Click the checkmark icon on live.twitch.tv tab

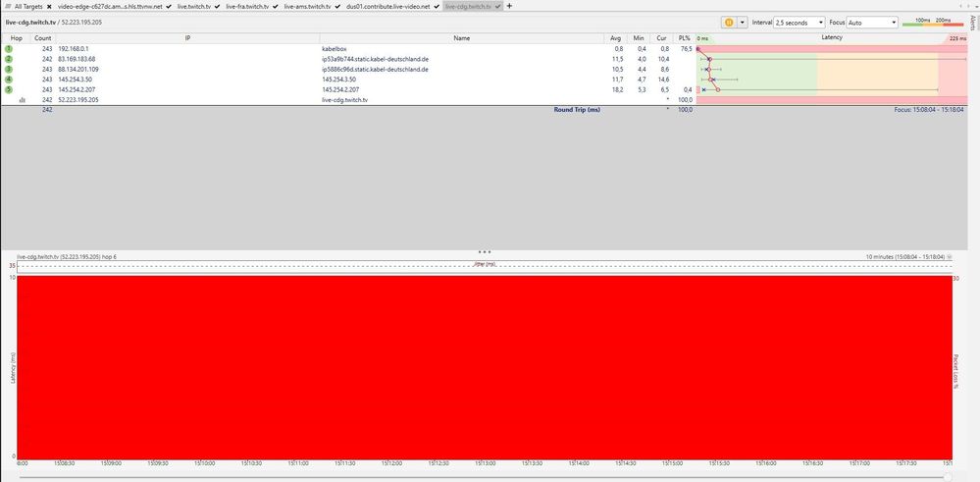click(x=216, y=6)
